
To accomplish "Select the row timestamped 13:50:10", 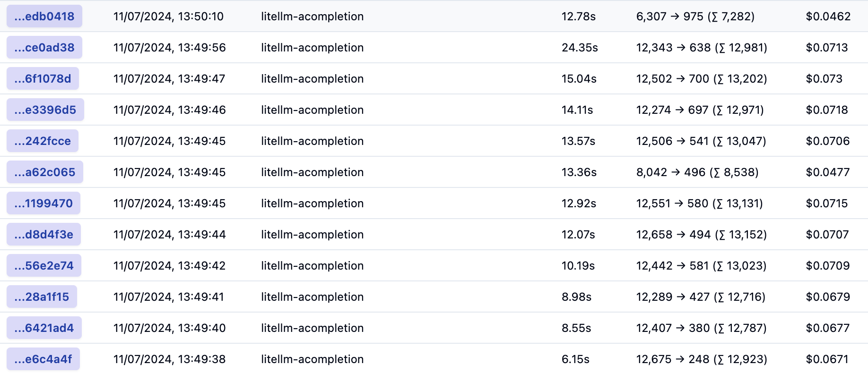I will point(168,17).
